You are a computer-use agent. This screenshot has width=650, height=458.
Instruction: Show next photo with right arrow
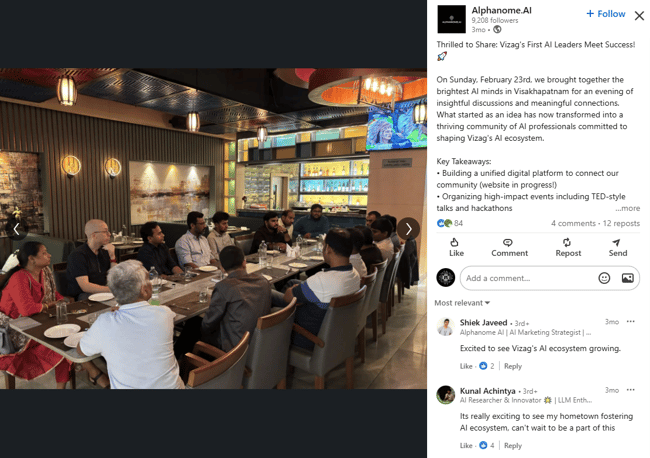[x=408, y=229]
